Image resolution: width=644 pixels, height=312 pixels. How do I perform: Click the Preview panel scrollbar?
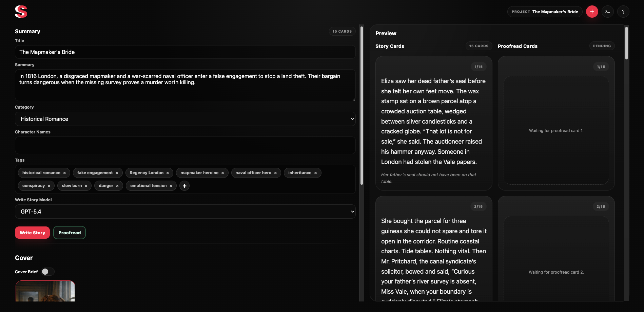click(x=626, y=43)
